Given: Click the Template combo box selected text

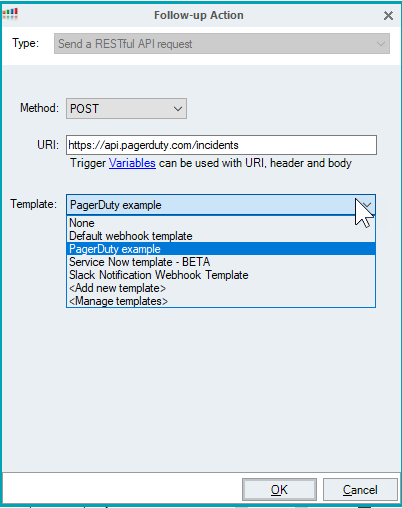Looking at the screenshot, I should click(116, 205).
